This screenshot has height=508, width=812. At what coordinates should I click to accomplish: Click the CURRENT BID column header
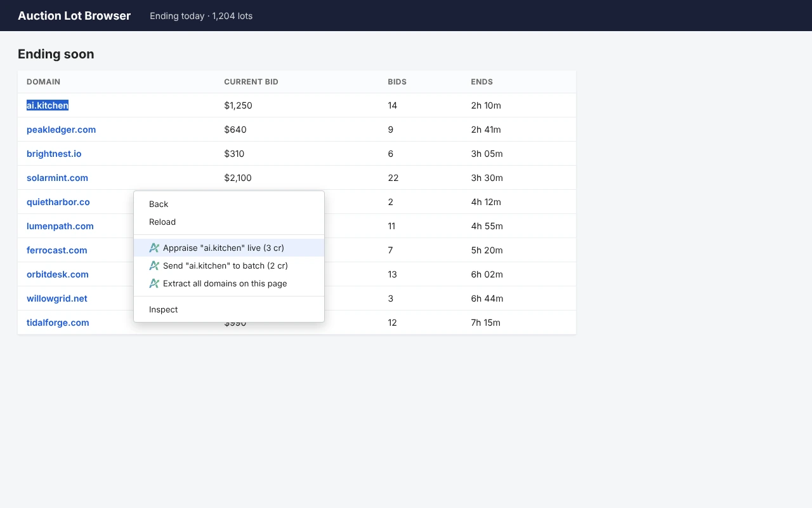(251, 82)
